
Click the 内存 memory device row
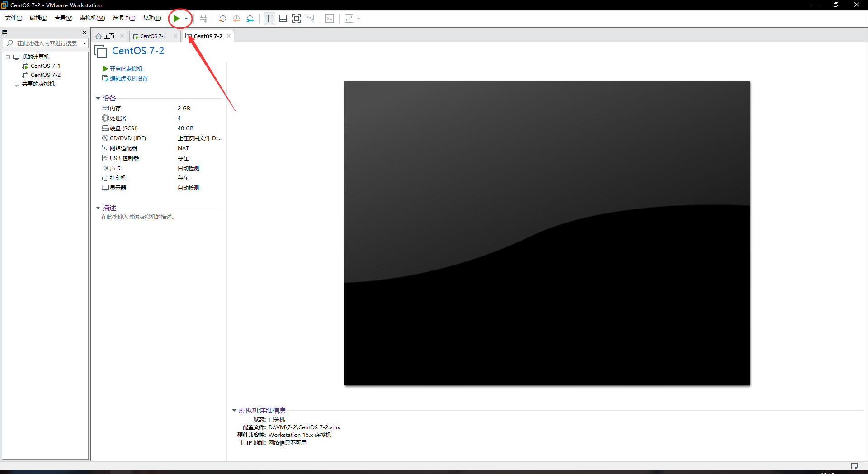click(x=162, y=109)
